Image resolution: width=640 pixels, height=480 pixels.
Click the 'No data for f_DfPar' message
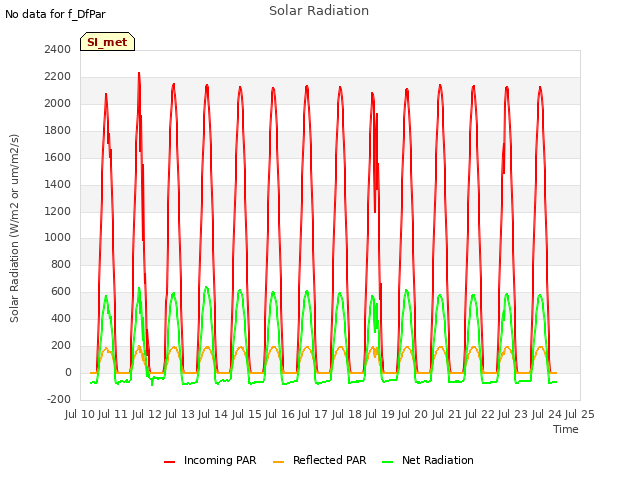click(55, 14)
